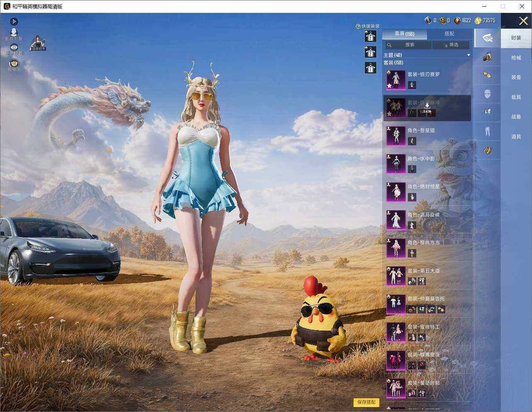Click the small item icon under 角色-水中影
This screenshot has width=532, height=412.
pyautogui.click(x=412, y=169)
